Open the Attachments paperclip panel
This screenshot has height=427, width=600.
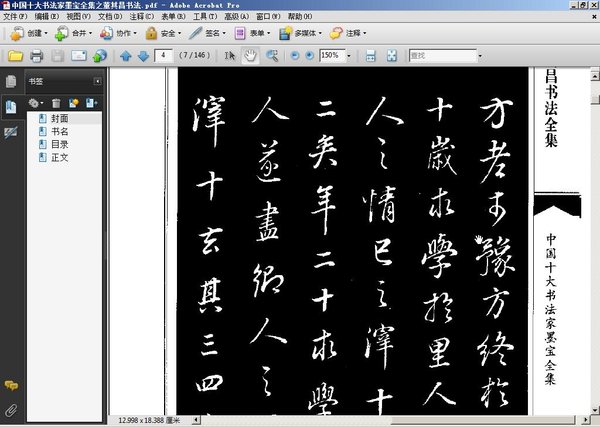11,410
